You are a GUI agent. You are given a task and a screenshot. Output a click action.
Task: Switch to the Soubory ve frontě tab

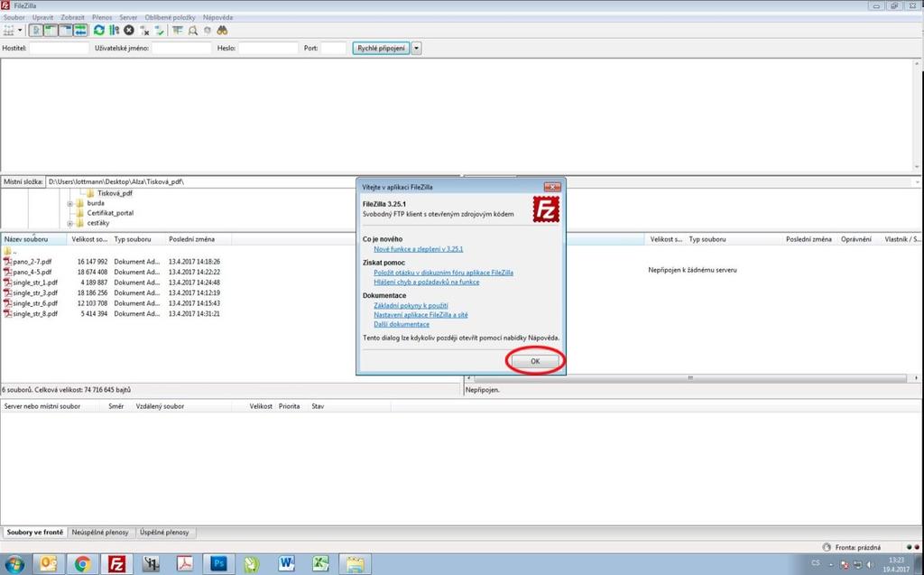pos(35,532)
